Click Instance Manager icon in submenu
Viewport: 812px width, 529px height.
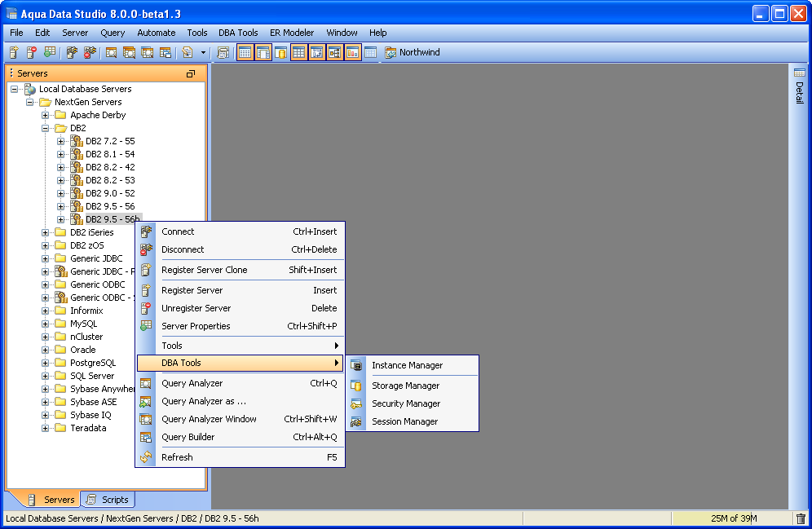tap(356, 365)
